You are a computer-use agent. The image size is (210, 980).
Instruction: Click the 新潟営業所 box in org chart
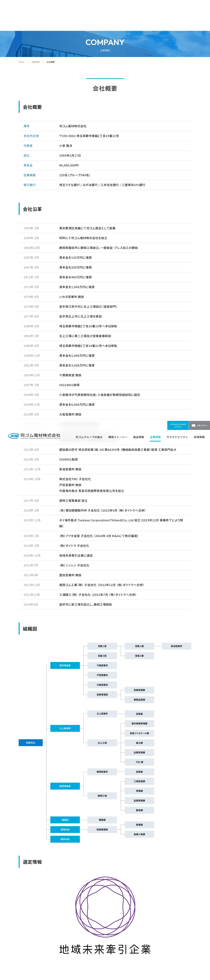(176, 646)
